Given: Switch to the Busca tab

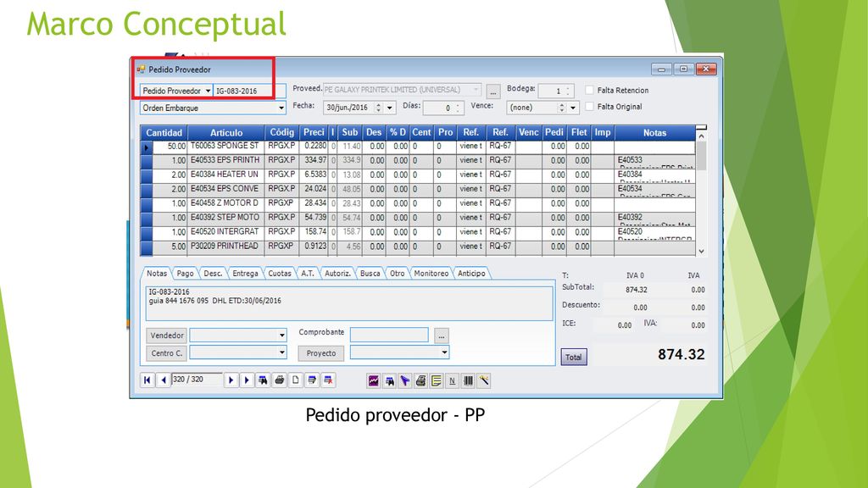Looking at the screenshot, I should tap(370, 274).
